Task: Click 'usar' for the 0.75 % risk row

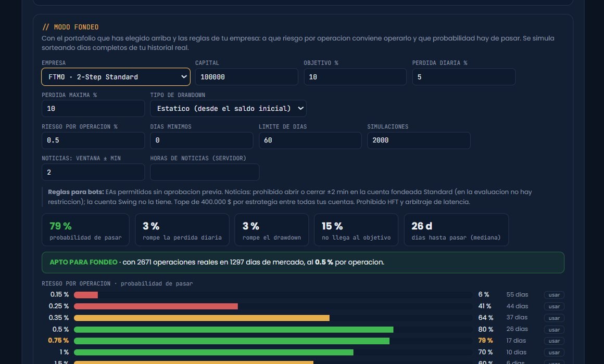Action: 554,341
